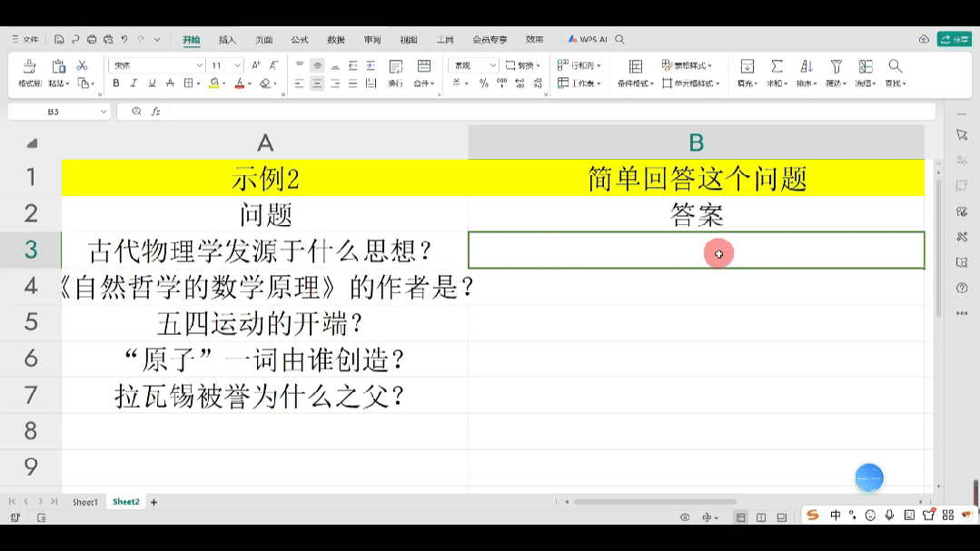Image resolution: width=980 pixels, height=551 pixels.
Task: Toggle align left
Action: [x=299, y=84]
